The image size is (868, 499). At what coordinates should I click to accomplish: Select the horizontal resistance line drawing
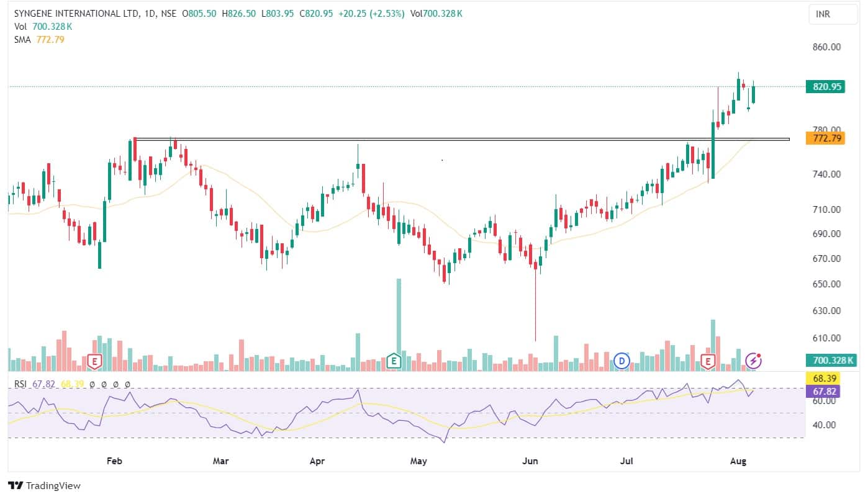tap(462, 139)
